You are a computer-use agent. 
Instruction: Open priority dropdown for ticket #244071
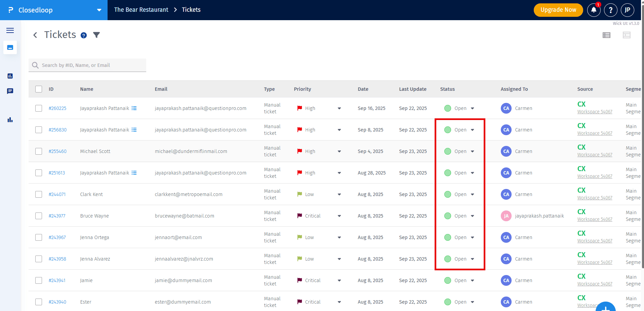(339, 194)
